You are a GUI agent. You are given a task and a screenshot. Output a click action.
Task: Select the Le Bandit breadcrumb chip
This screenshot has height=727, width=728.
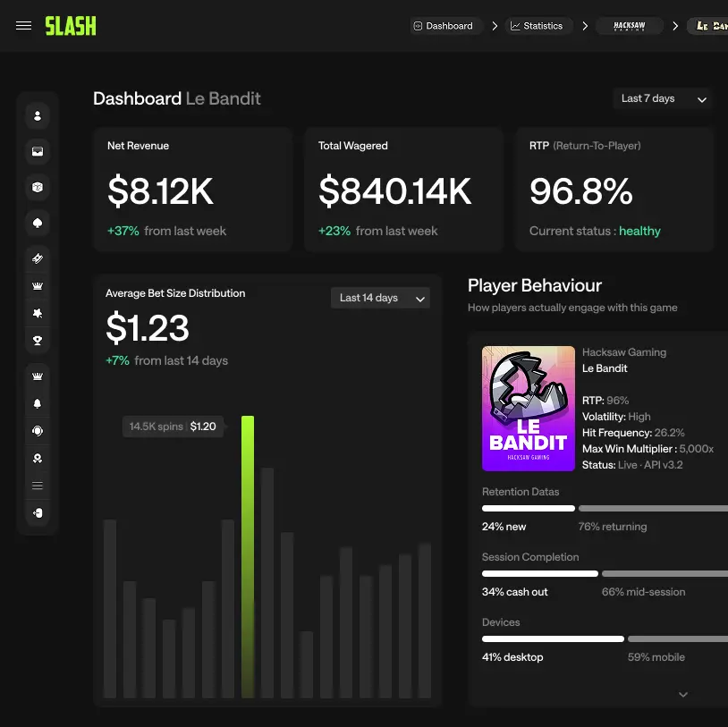point(709,26)
